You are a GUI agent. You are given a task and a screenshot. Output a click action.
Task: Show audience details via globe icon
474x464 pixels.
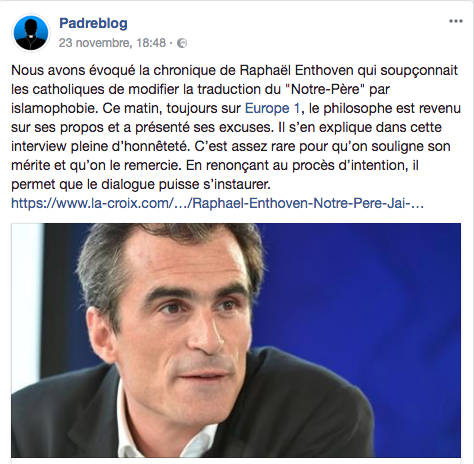coord(182,43)
